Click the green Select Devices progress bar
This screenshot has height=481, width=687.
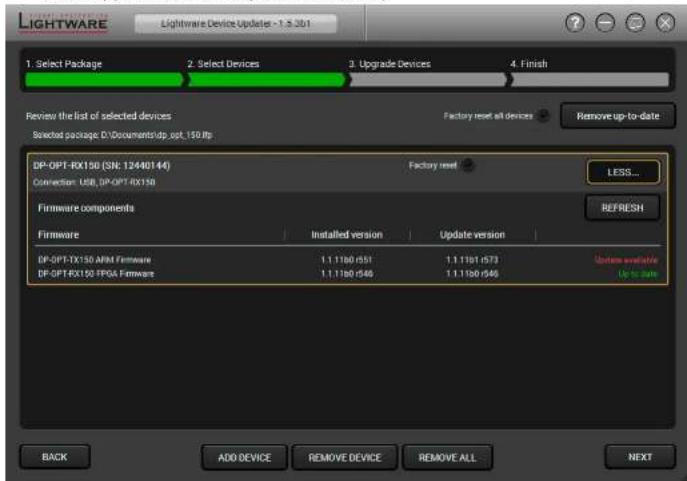(x=266, y=80)
